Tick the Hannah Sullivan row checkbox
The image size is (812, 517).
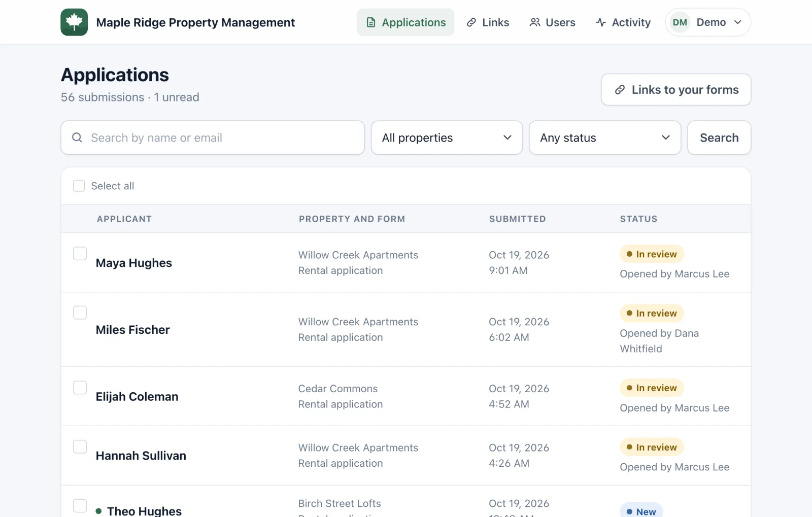coord(80,446)
